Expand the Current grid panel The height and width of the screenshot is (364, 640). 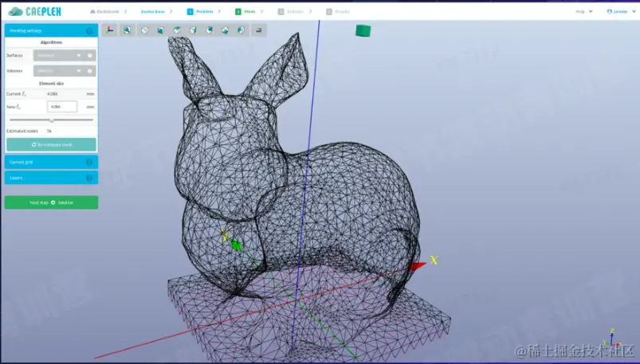52,162
